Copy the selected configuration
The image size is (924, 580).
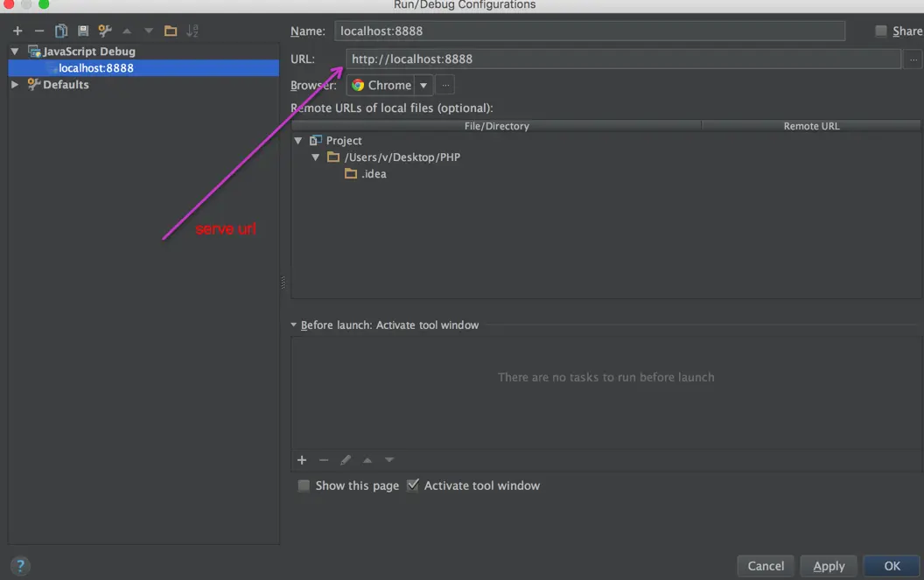[61, 31]
